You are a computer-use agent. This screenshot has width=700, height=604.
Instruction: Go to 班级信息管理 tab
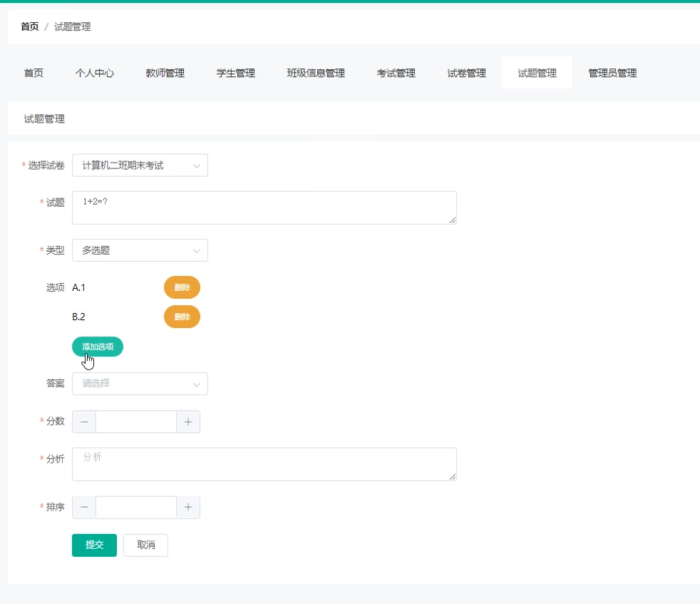(x=316, y=73)
